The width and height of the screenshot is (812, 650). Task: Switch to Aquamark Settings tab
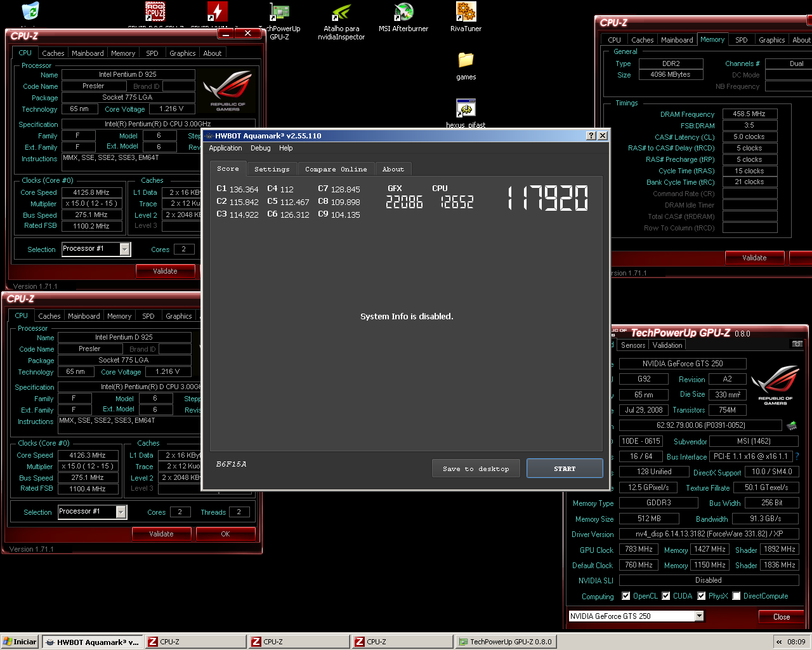[272, 169]
